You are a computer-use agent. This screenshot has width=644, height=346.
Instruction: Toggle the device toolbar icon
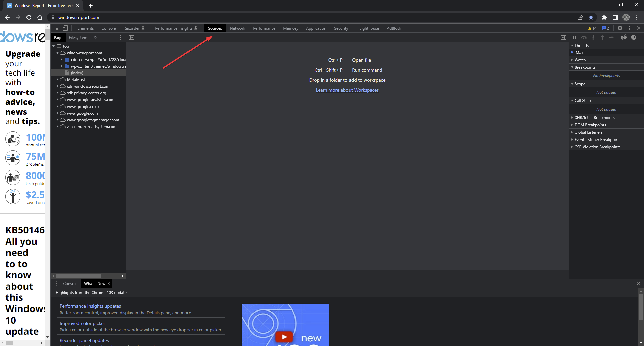coord(65,28)
